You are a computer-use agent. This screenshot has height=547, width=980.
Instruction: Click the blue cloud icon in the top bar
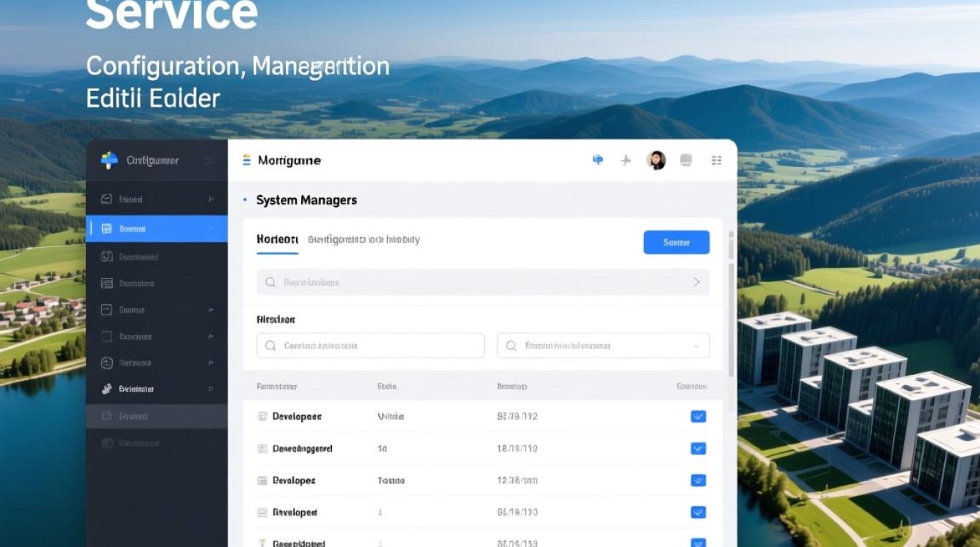coord(598,160)
